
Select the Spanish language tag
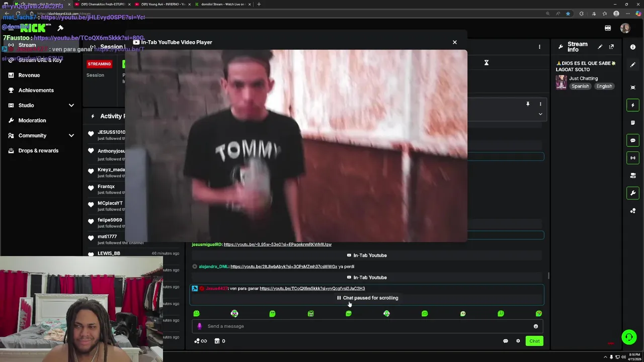click(x=580, y=86)
